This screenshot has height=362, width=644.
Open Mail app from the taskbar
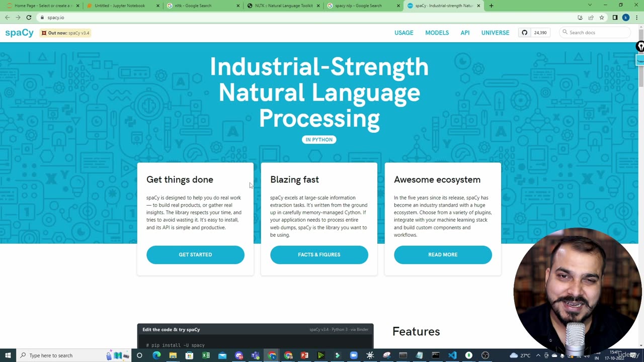[222, 355]
